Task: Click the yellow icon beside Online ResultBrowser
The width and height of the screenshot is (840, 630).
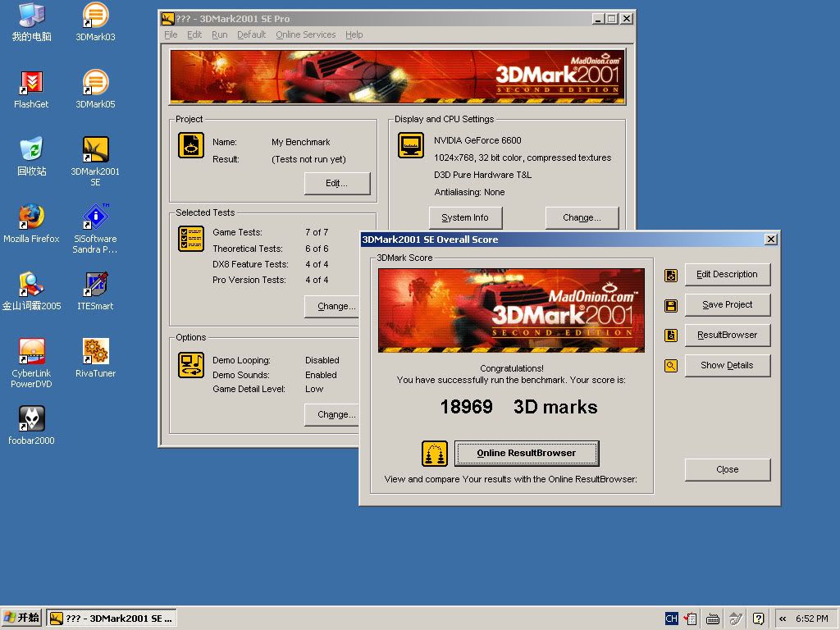Action: pyautogui.click(x=435, y=453)
